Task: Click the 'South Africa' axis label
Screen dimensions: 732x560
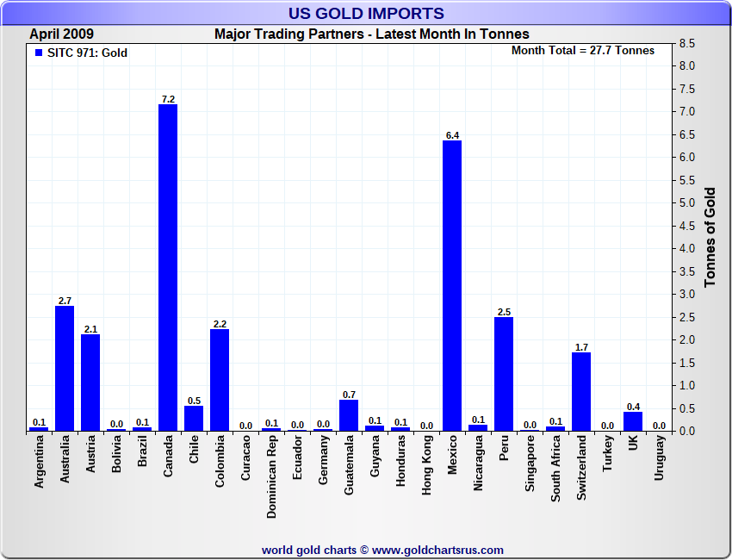Action: click(x=555, y=469)
